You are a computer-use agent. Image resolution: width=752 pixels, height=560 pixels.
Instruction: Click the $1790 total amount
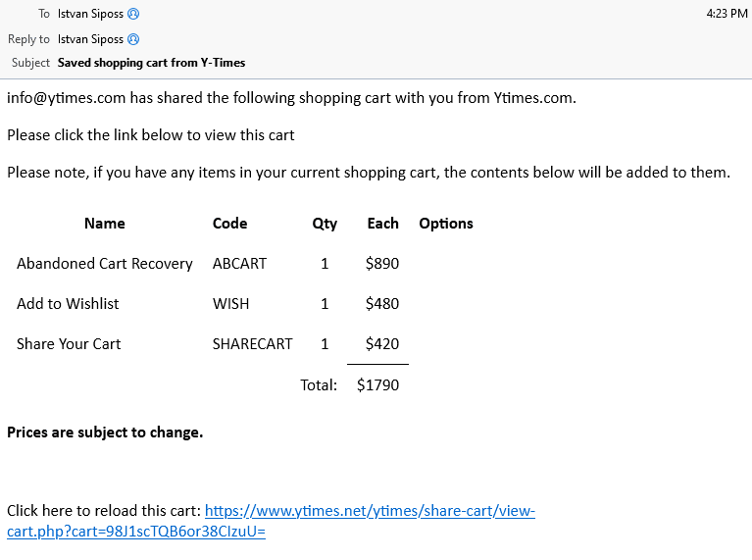pos(377,385)
